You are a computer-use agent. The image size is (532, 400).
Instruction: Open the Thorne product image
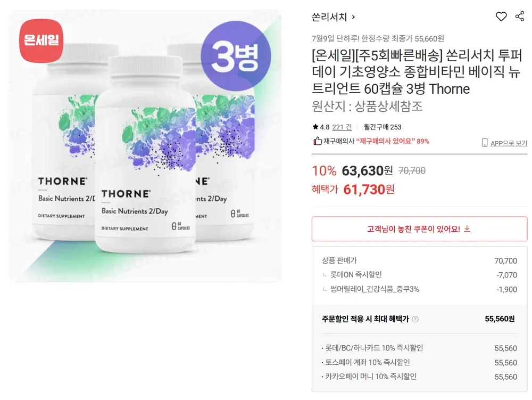click(x=145, y=145)
